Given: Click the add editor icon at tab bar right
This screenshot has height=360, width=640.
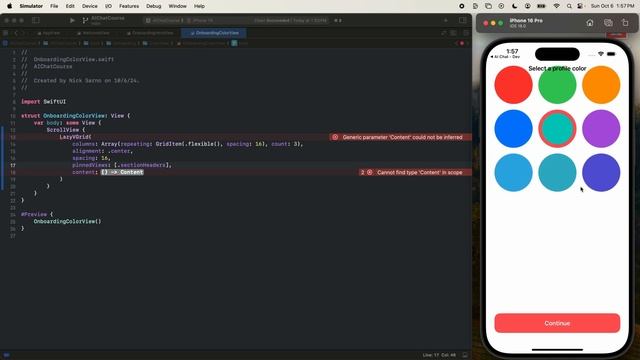Looking at the screenshot, I should click(x=466, y=33).
